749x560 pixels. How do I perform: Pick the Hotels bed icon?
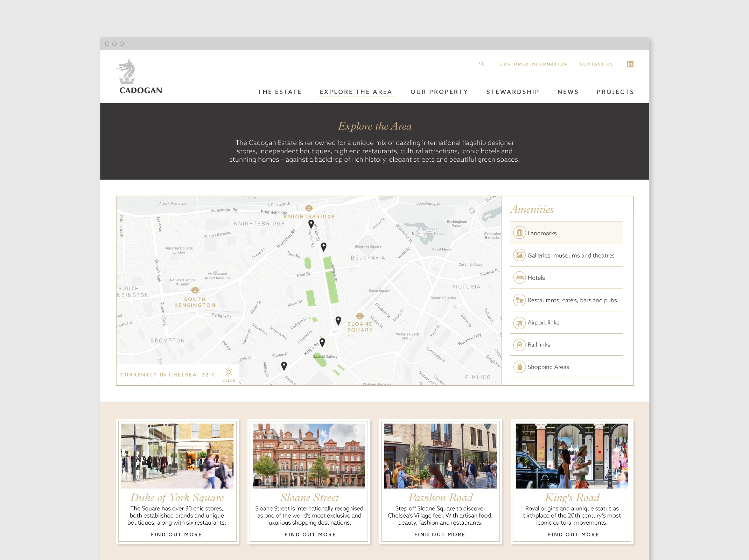click(x=519, y=278)
